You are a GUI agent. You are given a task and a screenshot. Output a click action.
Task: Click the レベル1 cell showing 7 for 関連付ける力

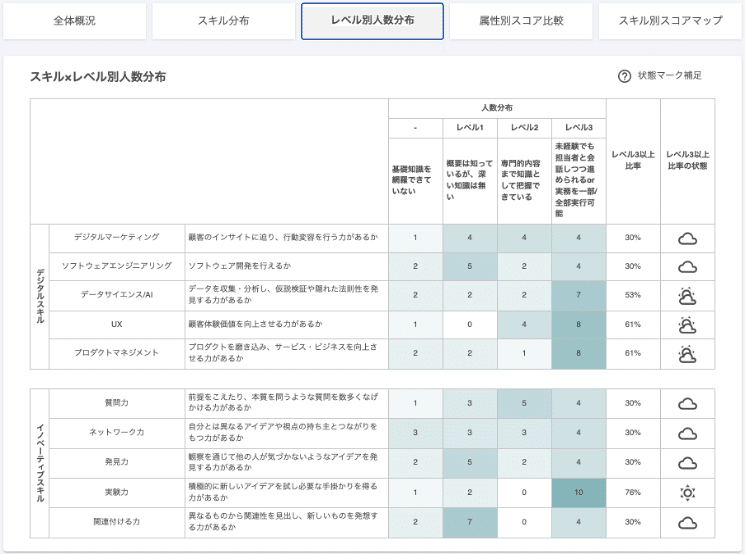[x=470, y=522]
